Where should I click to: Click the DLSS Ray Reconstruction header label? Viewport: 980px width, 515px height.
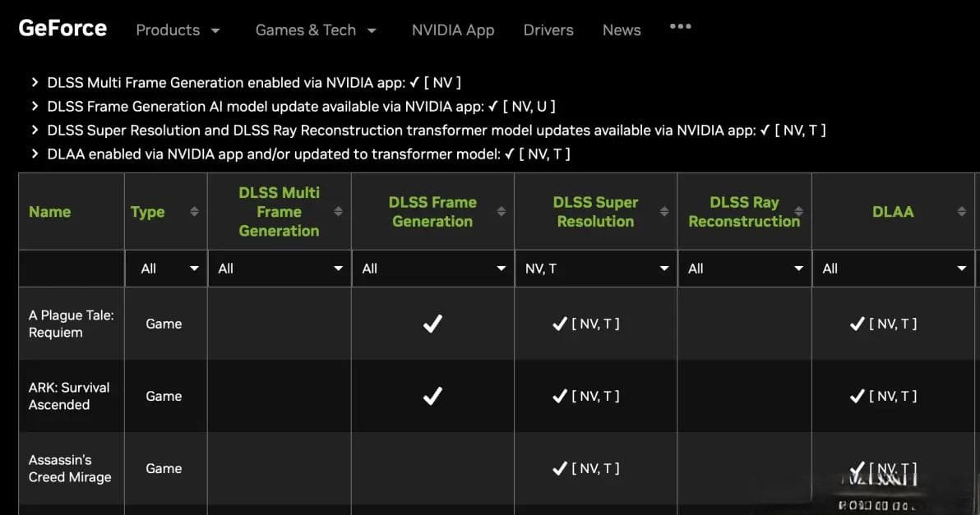(x=744, y=212)
